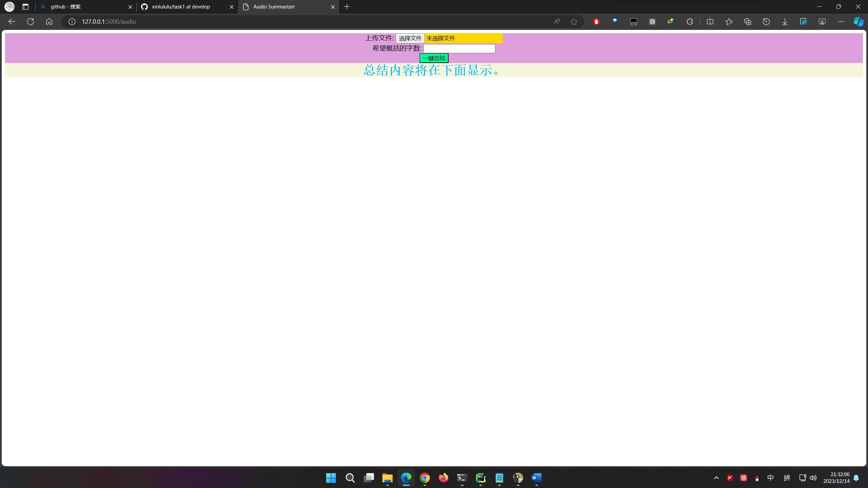Switch to the github 搜索 tab
Viewport: 868px width, 488px height.
[x=85, y=7]
